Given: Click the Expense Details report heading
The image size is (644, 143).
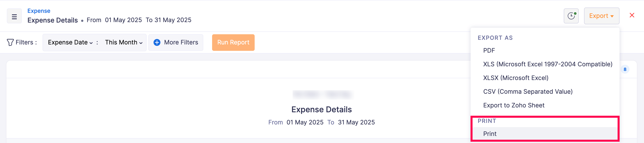Looking at the screenshot, I should [x=321, y=109].
